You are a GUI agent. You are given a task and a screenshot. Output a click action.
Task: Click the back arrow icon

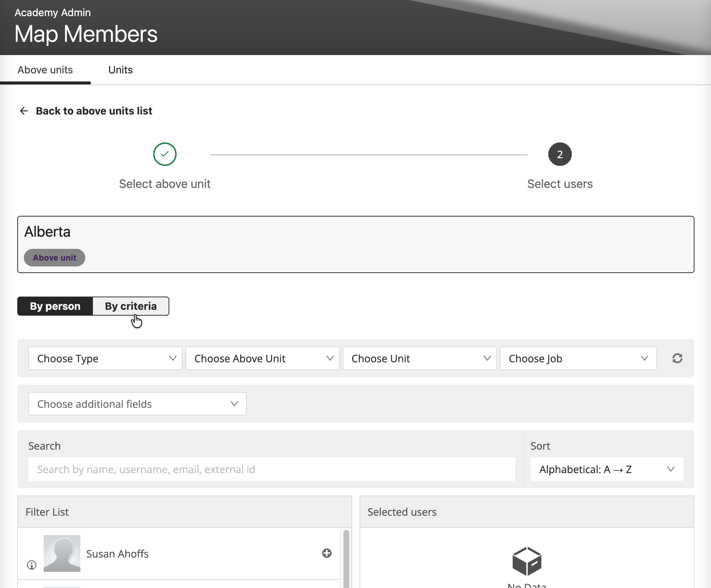(x=24, y=111)
